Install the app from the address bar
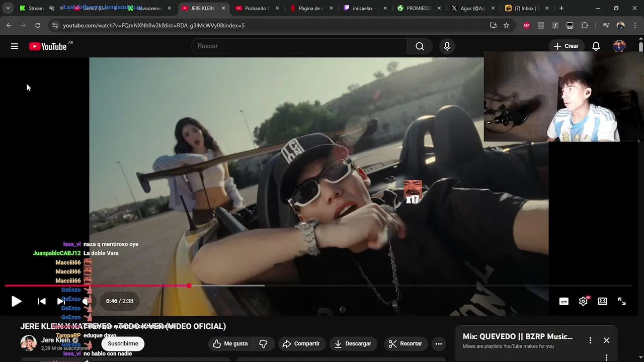 pyautogui.click(x=493, y=25)
